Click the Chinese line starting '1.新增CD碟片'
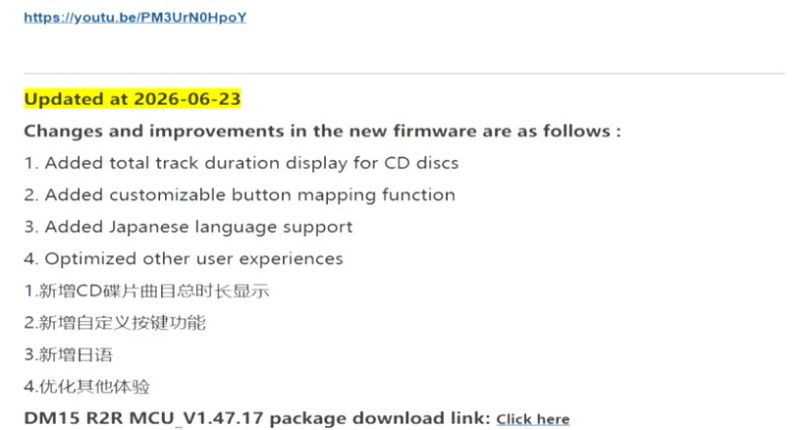The width and height of the screenshot is (810, 430). (x=146, y=290)
